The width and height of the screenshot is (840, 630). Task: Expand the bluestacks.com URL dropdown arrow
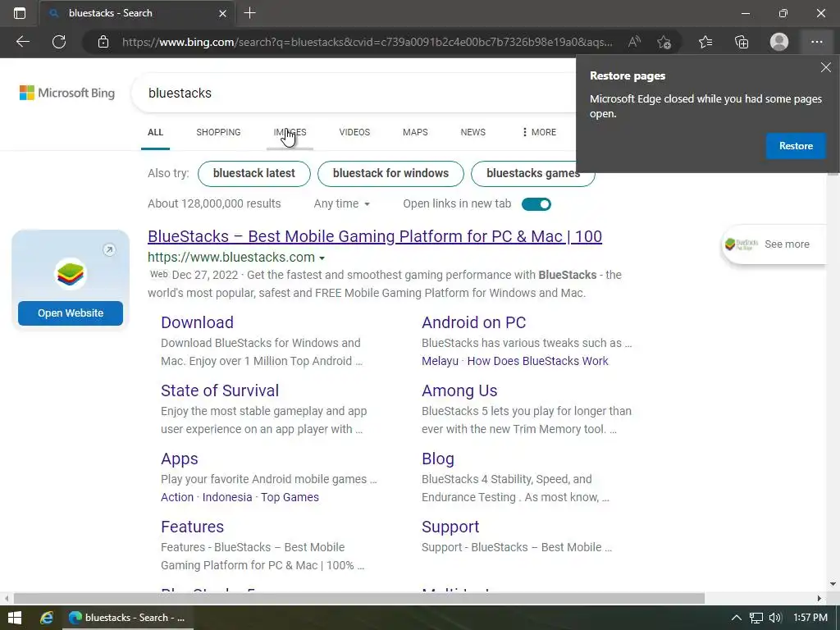coord(322,258)
